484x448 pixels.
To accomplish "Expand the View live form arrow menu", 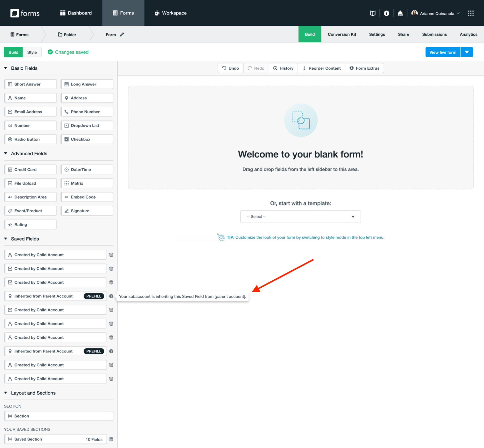I will click(x=467, y=52).
